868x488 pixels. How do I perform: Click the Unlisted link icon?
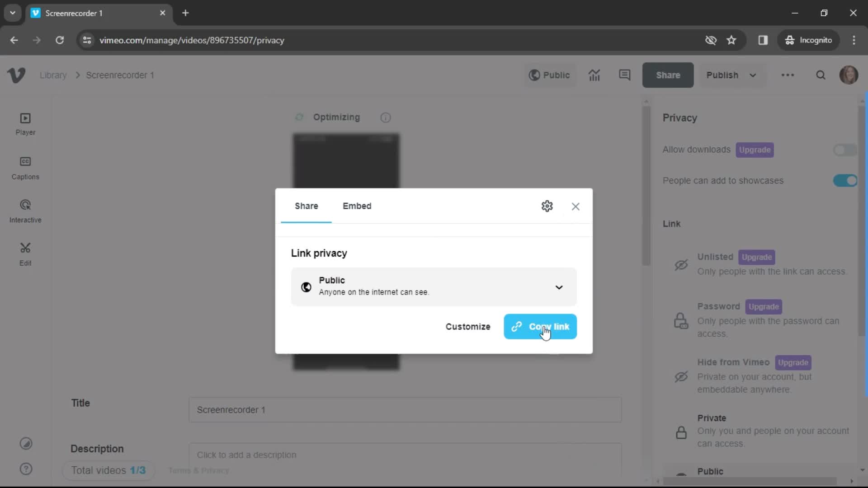(681, 264)
